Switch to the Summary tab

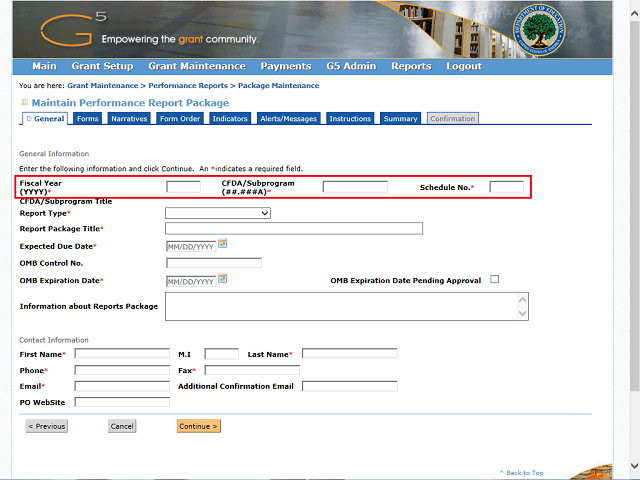[400, 119]
